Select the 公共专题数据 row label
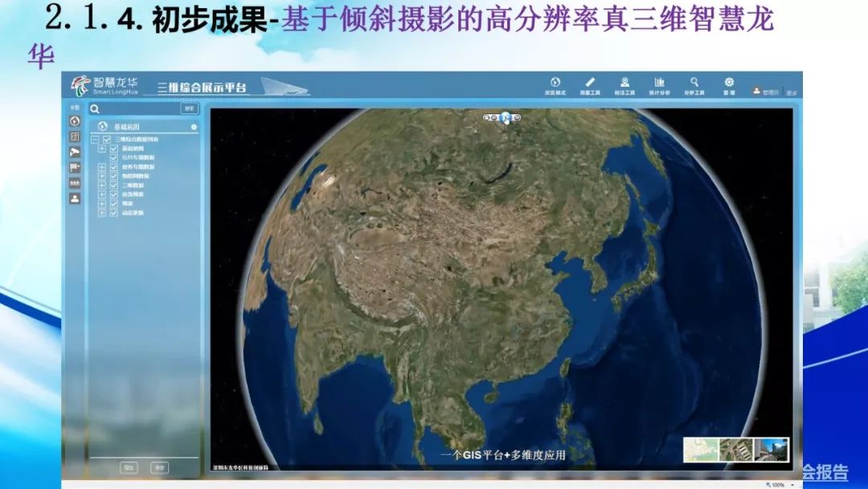Viewport: 868px width, 489px height. [138, 158]
